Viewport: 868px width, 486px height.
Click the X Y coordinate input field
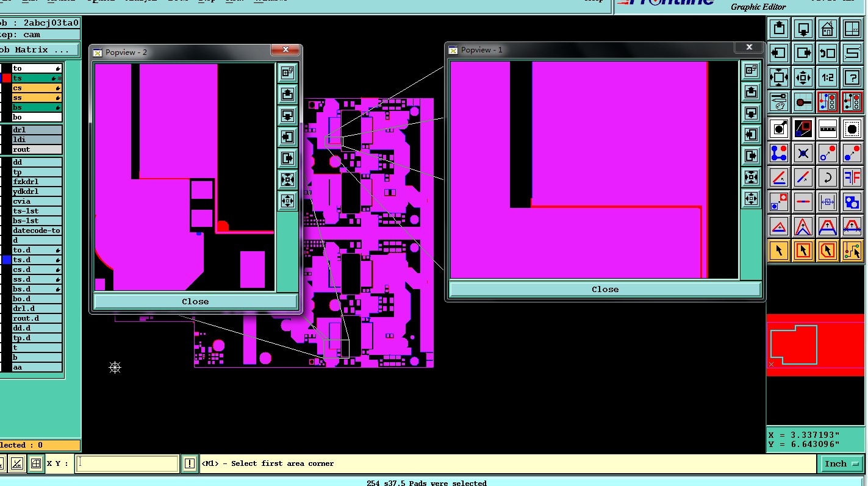click(x=127, y=463)
